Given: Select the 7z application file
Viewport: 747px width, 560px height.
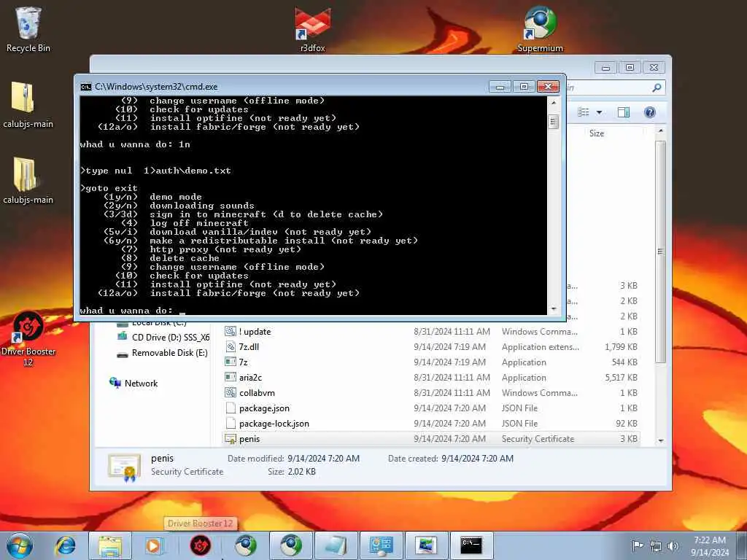Looking at the screenshot, I should click(431, 362).
